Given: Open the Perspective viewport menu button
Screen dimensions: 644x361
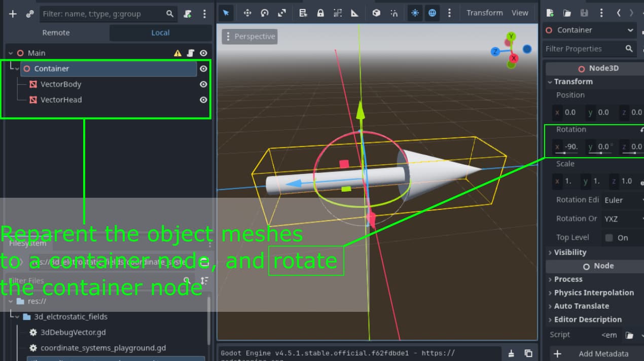Looking at the screenshot, I should [x=249, y=37].
